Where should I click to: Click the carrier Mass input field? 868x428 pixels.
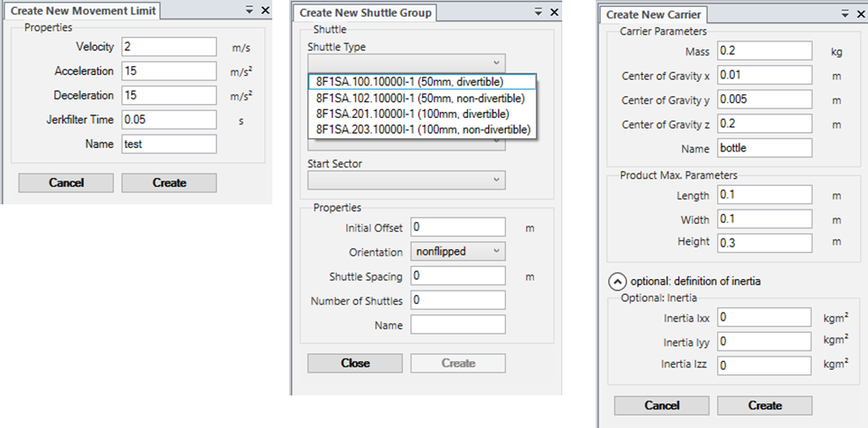pyautogui.click(x=764, y=52)
